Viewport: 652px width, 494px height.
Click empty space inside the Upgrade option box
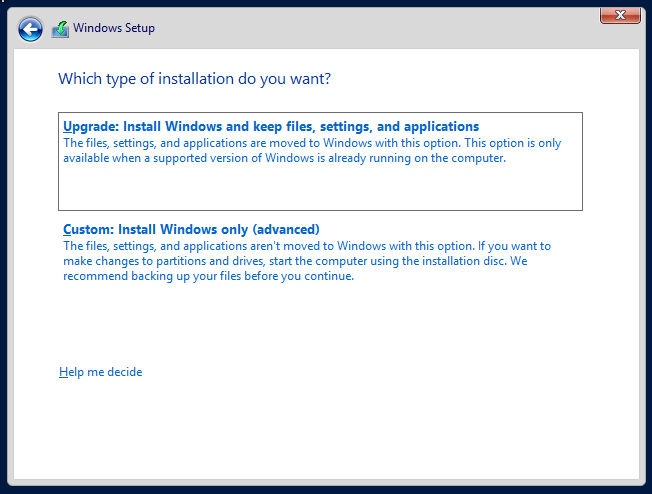pos(320,189)
